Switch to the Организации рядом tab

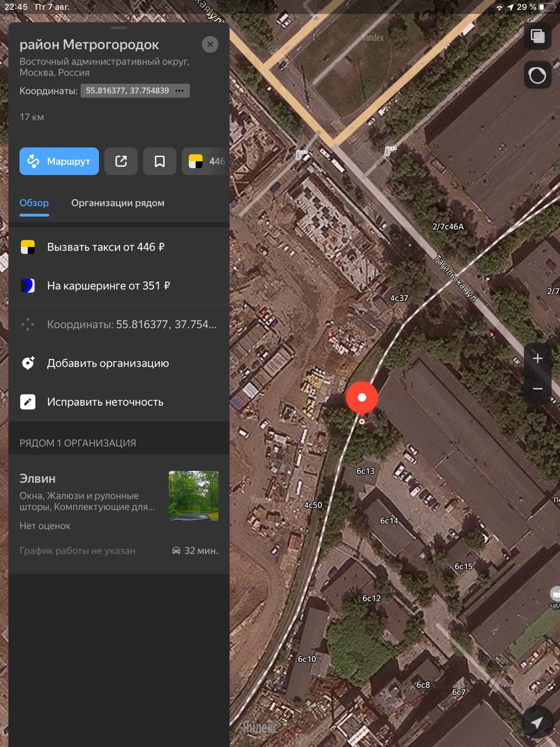118,203
